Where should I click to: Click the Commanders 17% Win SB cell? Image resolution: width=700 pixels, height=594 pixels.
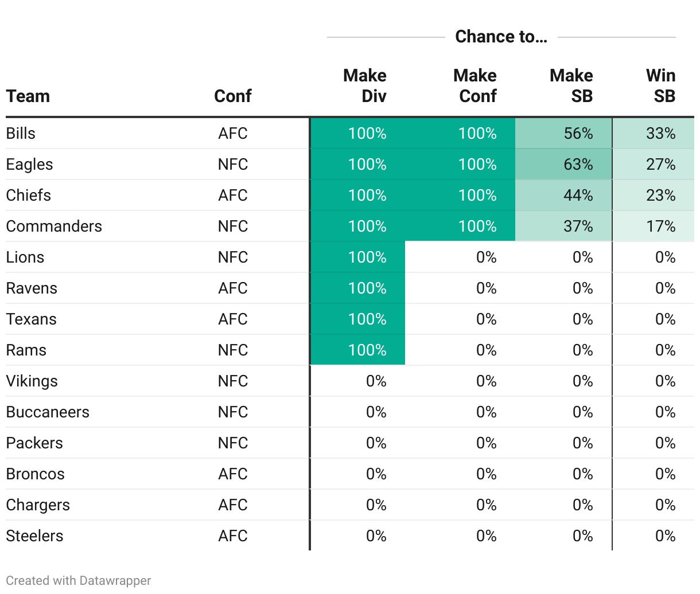(x=660, y=226)
